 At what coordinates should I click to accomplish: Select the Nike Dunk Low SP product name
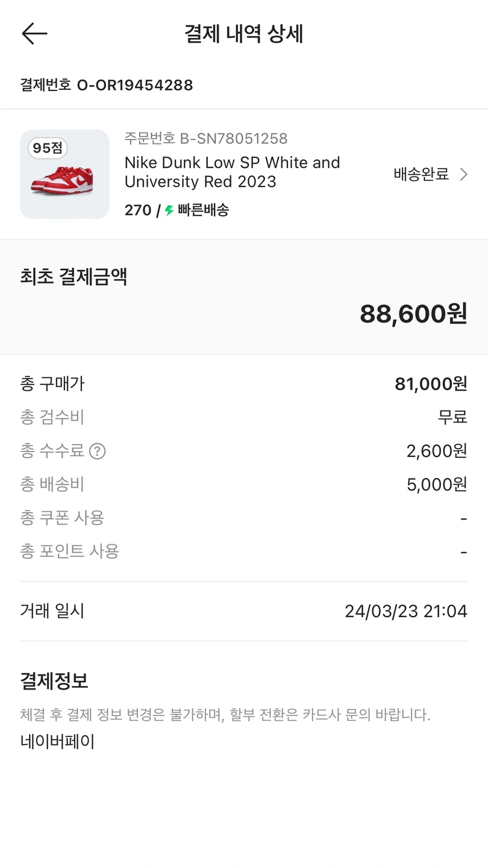coord(232,172)
